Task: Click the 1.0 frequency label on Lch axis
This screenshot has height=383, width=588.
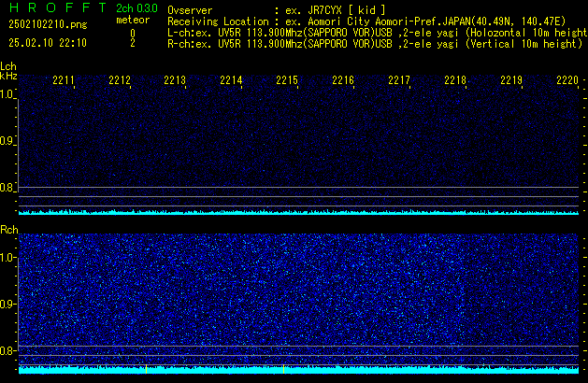Action: tap(7, 94)
